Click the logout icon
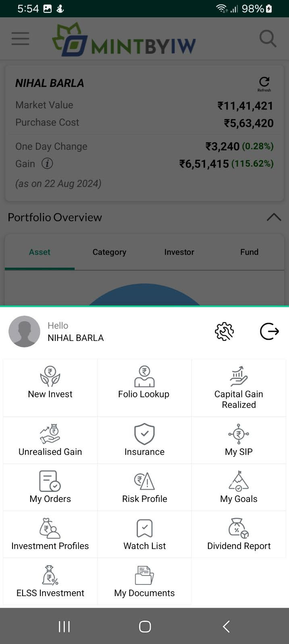Image resolution: width=289 pixels, height=644 pixels. [269, 332]
